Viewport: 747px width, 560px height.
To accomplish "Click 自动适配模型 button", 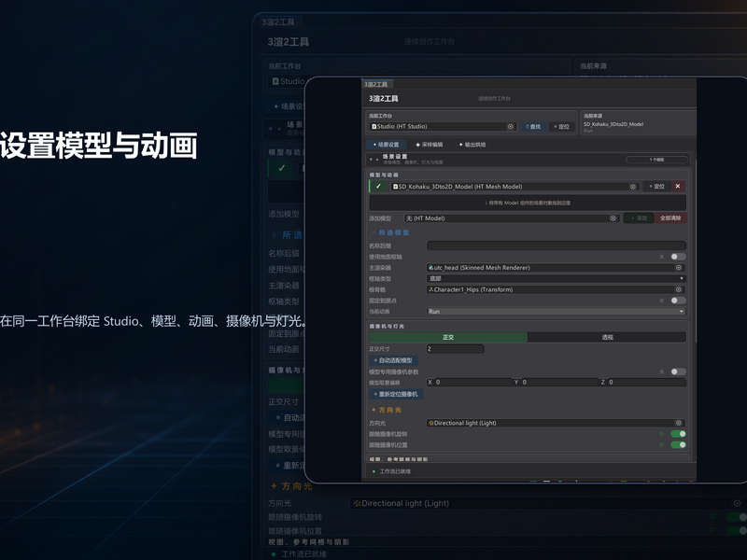I will (x=393, y=360).
